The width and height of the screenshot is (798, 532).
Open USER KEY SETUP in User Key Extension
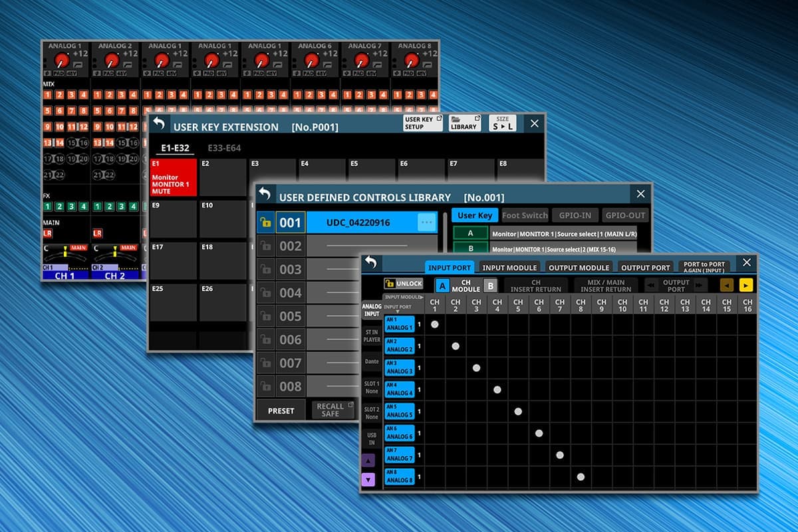point(422,123)
